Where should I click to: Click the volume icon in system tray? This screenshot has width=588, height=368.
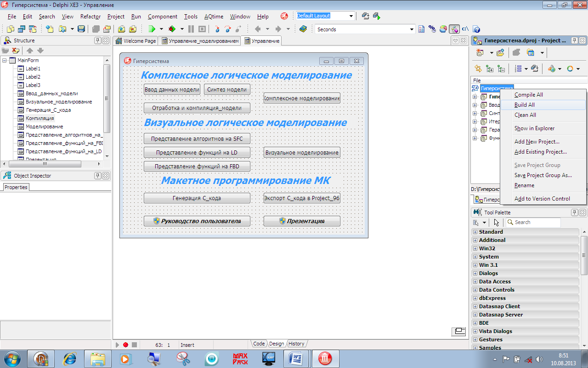coord(539,359)
